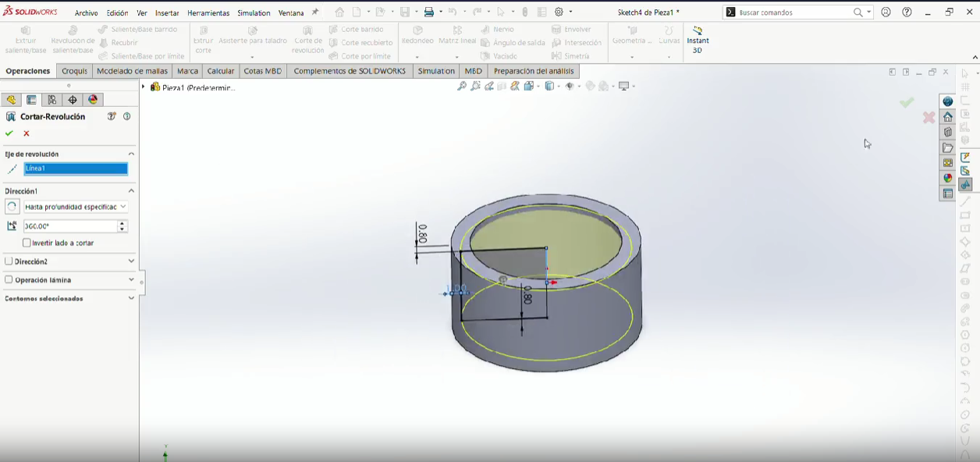Image resolution: width=980 pixels, height=462 pixels.
Task: Open the Archivo menu
Action: (x=87, y=13)
